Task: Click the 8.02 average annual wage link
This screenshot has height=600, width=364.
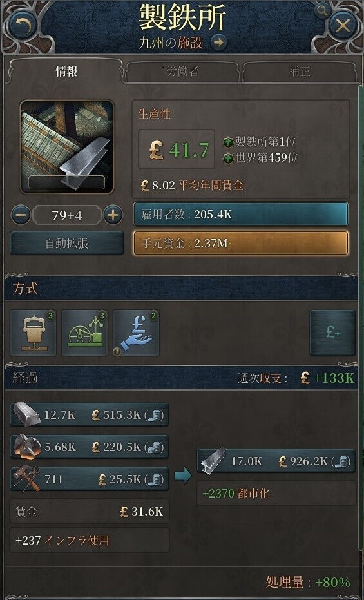Action: [x=163, y=186]
